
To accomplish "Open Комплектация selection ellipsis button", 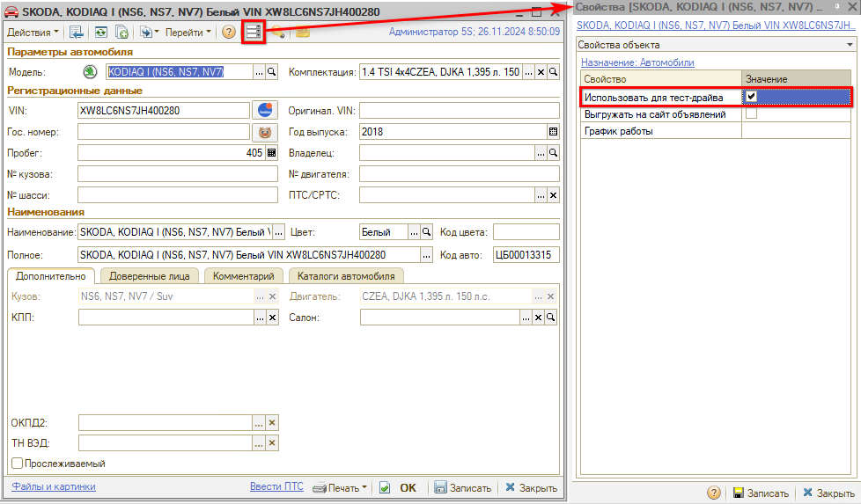I will [x=528, y=72].
